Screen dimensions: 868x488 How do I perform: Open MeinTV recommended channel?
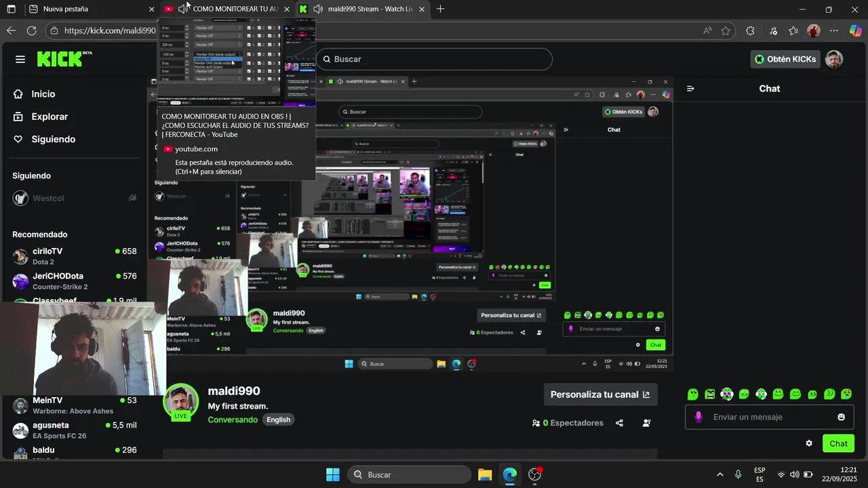coord(75,405)
